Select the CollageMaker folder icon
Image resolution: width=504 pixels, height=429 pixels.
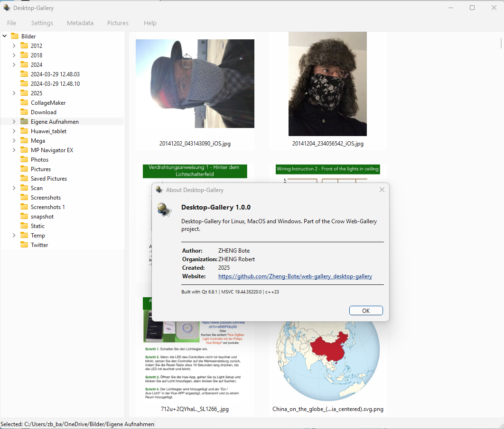click(24, 102)
